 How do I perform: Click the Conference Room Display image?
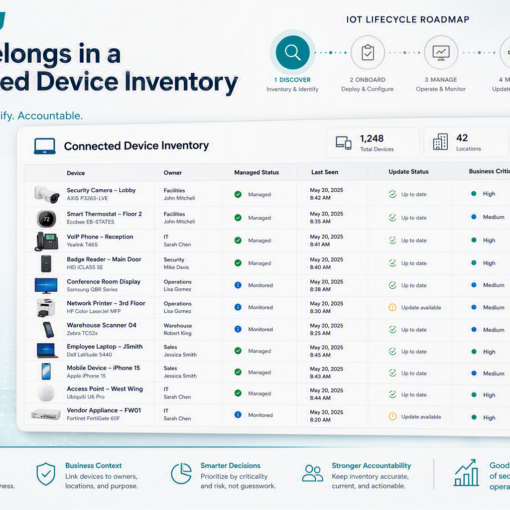[x=46, y=286]
